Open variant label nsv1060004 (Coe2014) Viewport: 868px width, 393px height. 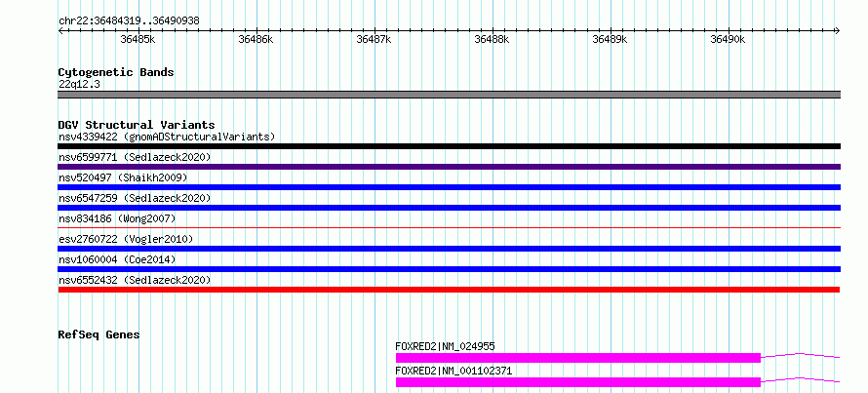coord(117,259)
